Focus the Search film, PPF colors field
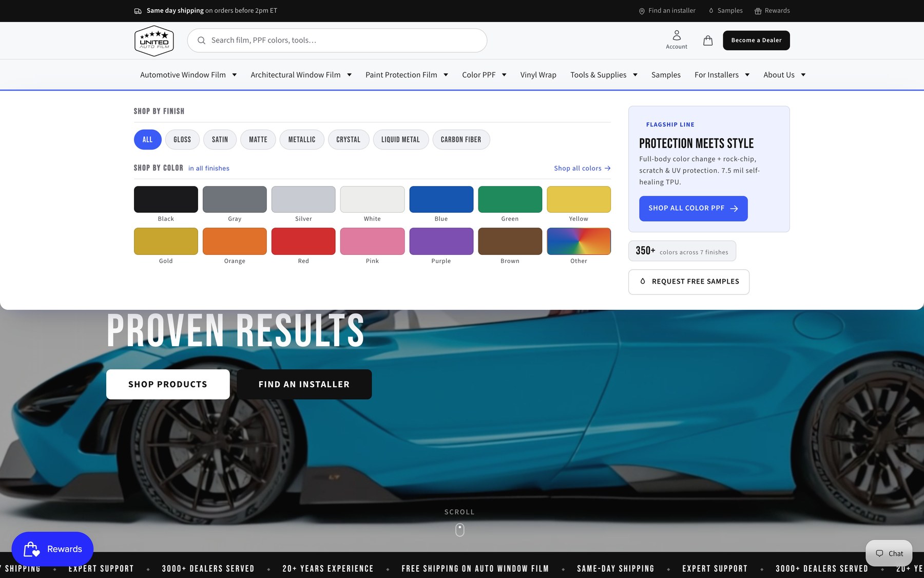 click(x=337, y=41)
